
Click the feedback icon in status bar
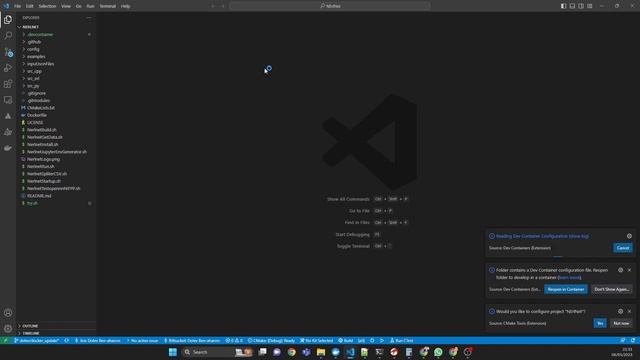pos(622,340)
